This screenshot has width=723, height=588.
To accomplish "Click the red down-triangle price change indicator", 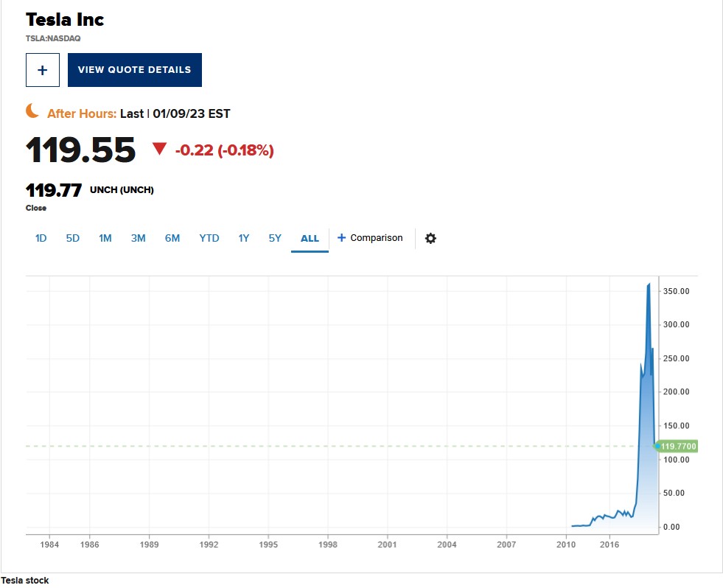I will pyautogui.click(x=159, y=149).
